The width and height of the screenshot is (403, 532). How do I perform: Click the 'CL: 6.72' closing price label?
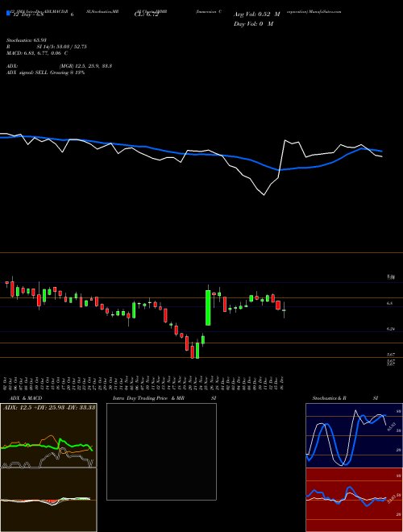[x=147, y=15]
